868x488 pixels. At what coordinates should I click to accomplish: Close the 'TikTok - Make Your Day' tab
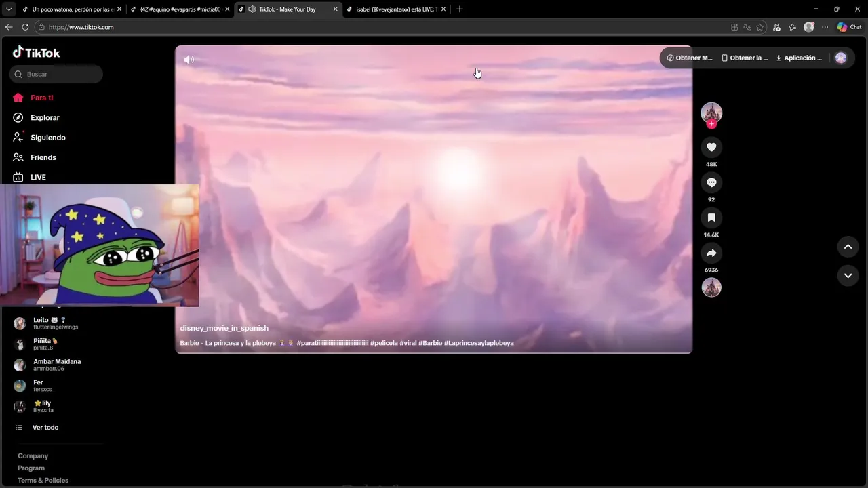335,9
